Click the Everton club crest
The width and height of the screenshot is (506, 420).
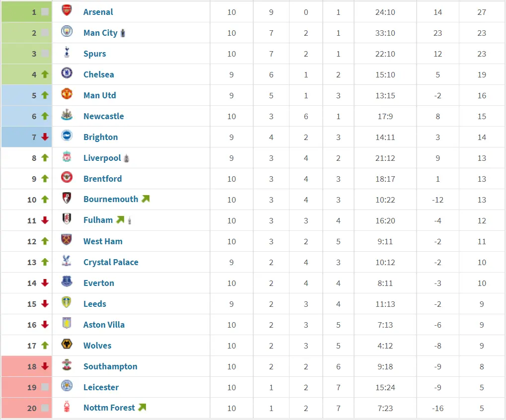coord(67,281)
